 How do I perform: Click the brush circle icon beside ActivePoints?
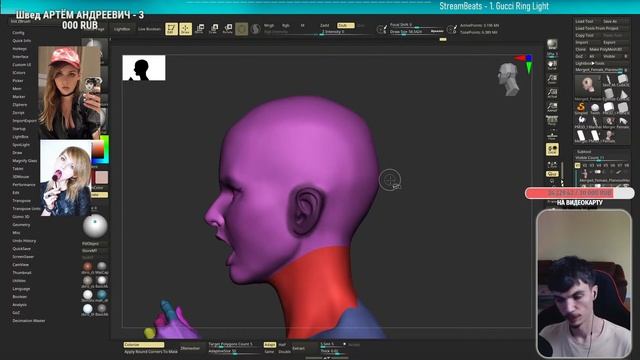pos(451,29)
